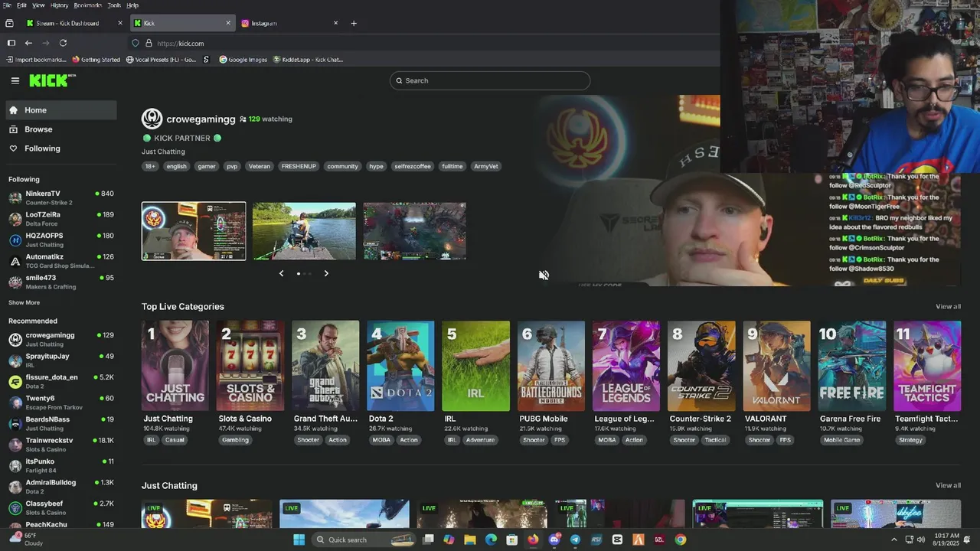View all Just Chatting streams
The height and width of the screenshot is (551, 980).
[948, 485]
